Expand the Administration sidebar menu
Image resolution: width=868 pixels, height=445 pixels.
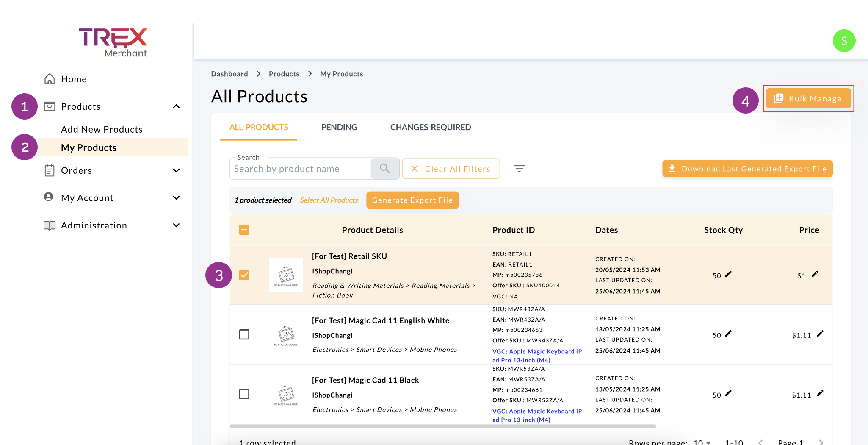click(177, 225)
